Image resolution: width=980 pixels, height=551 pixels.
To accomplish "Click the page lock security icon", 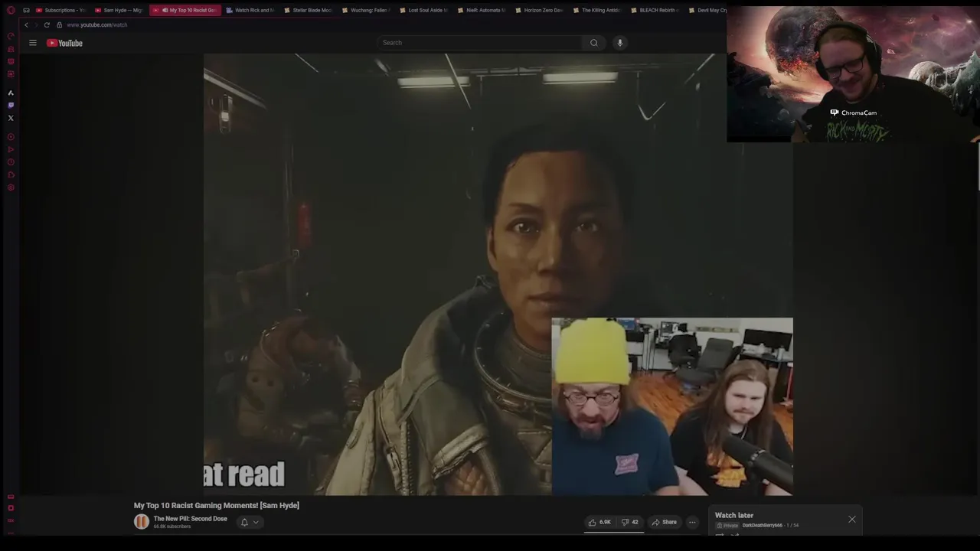I will 59,24.
